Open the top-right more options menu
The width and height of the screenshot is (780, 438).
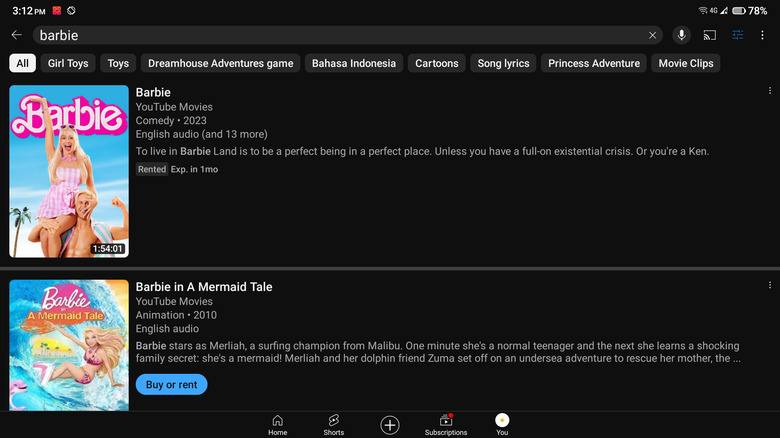click(763, 35)
